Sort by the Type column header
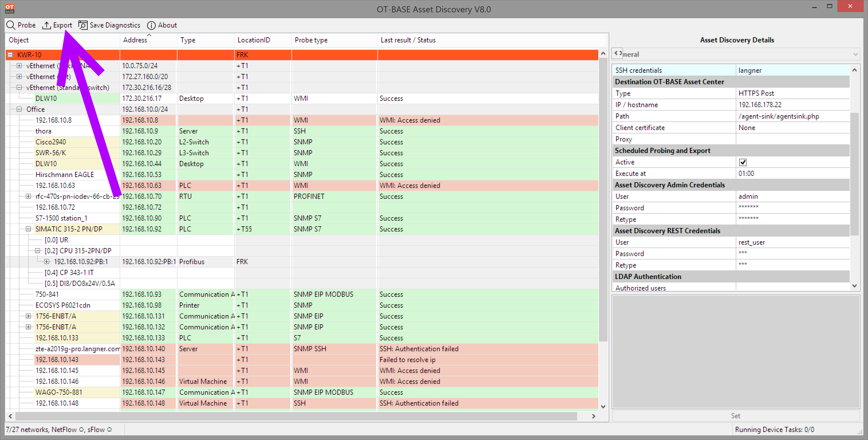Viewport: 868px width, 440px height. tap(206, 40)
